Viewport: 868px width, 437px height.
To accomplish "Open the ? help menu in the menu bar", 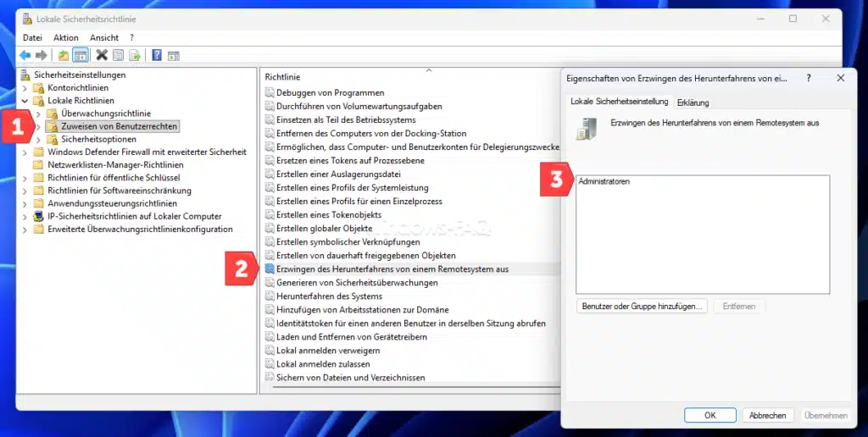I will coord(131,37).
